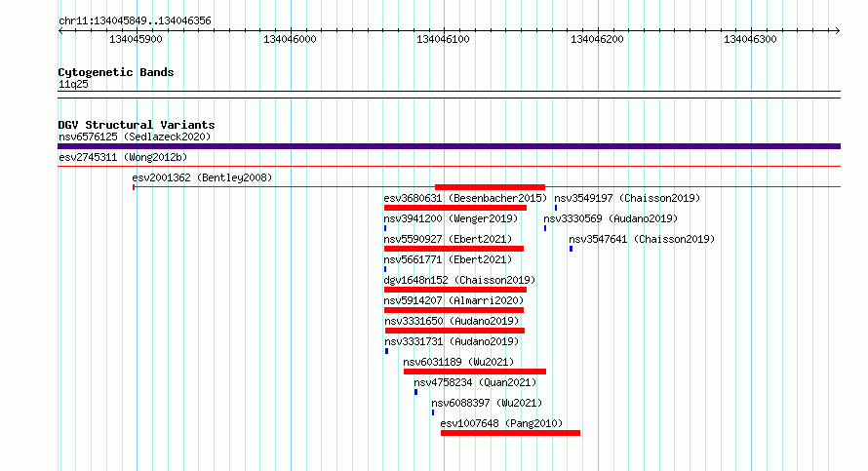Open nsv3549197 (Chaisson2019) variant
Screen dimensions: 868x471
(627, 198)
